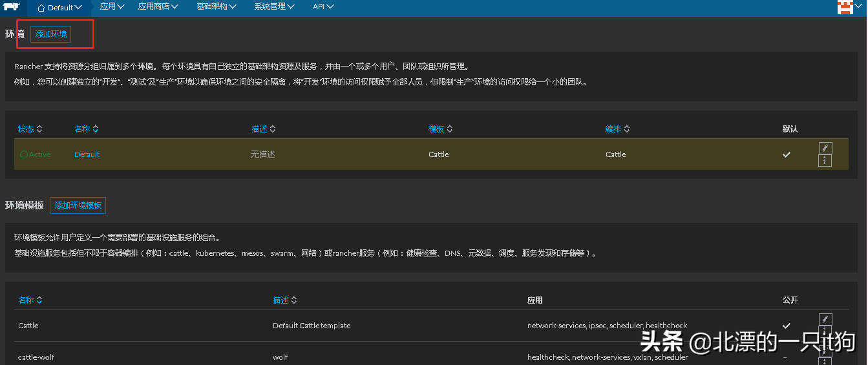Edit the Default environment with pencil icon
Viewport: 868px width, 365px height.
click(825, 148)
